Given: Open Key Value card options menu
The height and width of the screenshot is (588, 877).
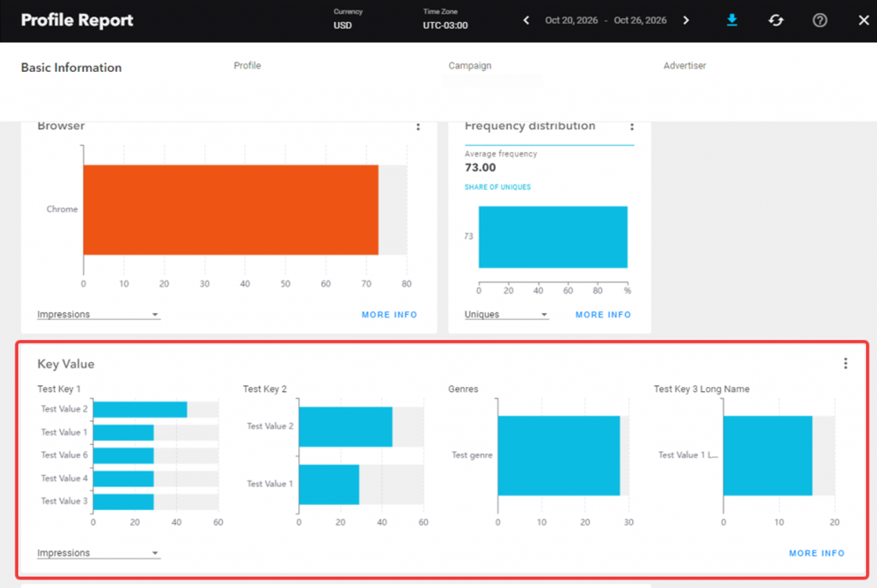Looking at the screenshot, I should click(845, 364).
